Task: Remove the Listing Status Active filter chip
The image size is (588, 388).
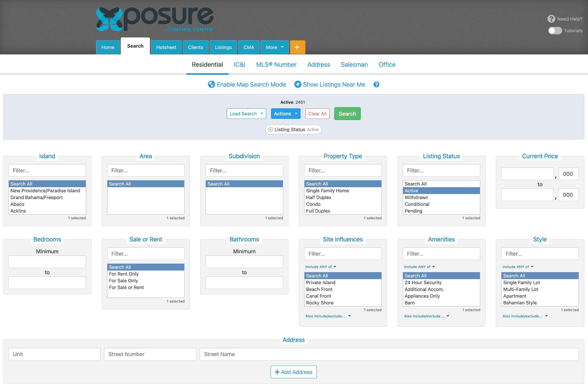Action: click(271, 130)
